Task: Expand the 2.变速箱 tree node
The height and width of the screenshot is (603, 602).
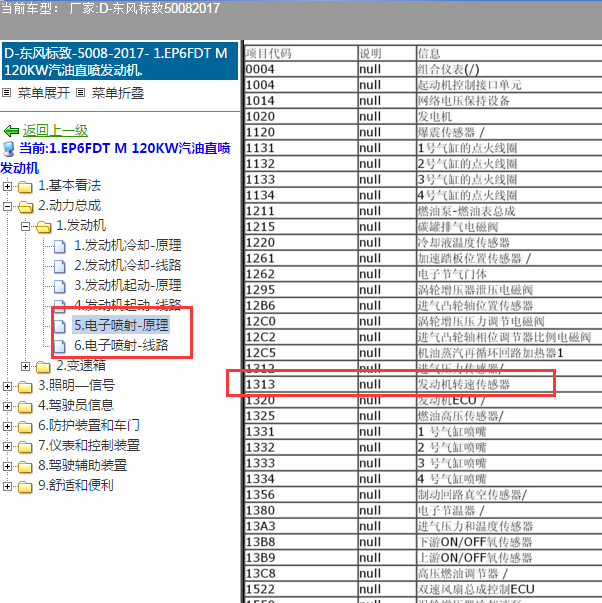Action: click(x=25, y=366)
